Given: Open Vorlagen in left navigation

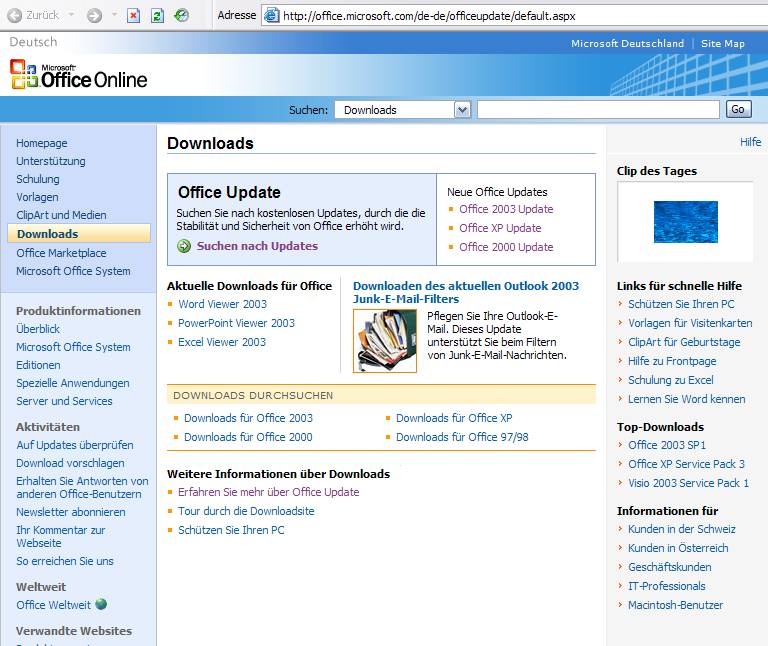Looking at the screenshot, I should point(37,197).
